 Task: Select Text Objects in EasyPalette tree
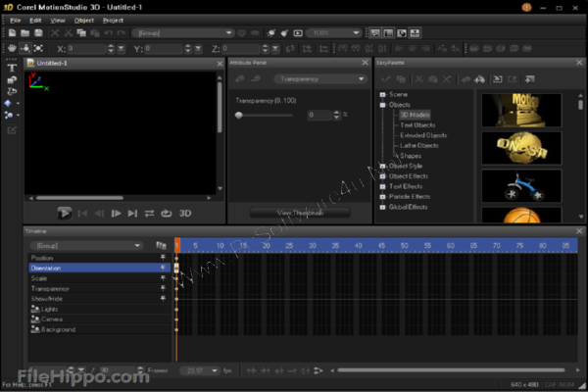pyautogui.click(x=417, y=124)
